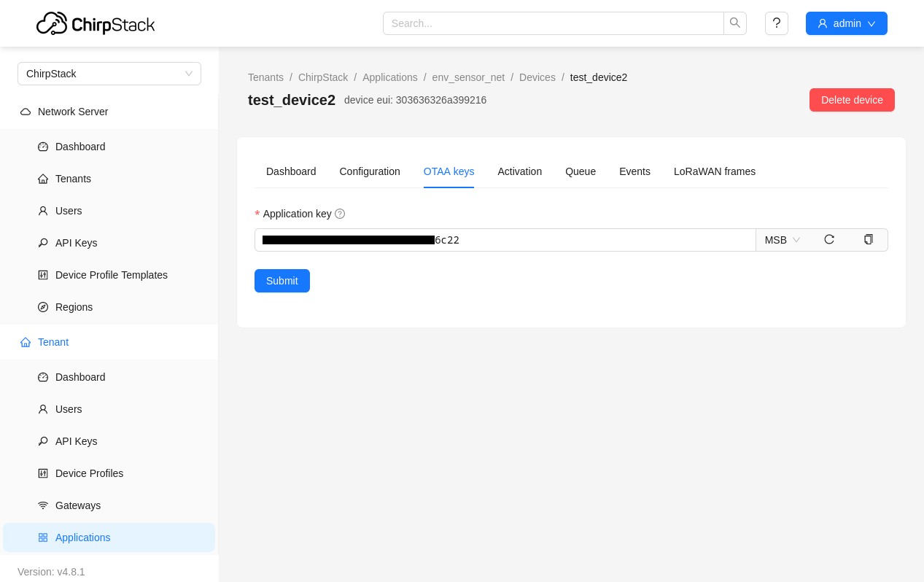Click into the Application key field
Screen dimensions: 924x582
pos(505,240)
